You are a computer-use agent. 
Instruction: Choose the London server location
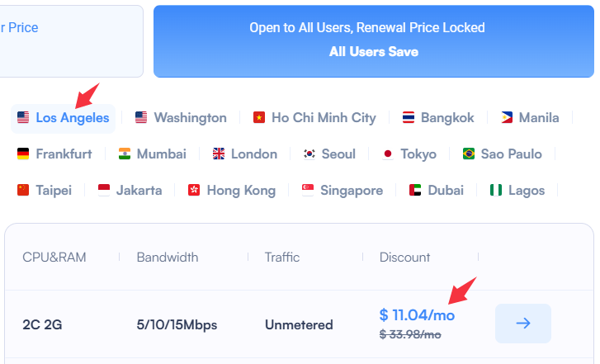[245, 154]
